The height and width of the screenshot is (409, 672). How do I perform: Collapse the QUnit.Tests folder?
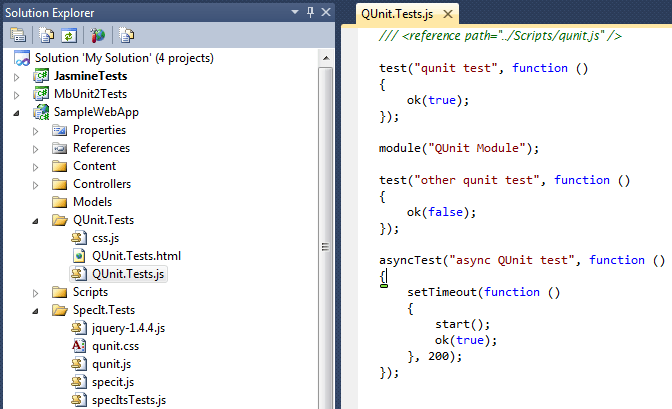point(36,221)
